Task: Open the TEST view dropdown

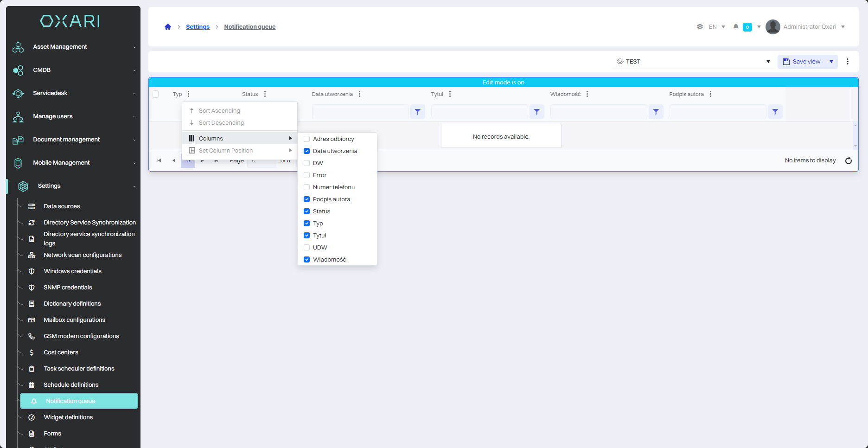Action: click(768, 62)
